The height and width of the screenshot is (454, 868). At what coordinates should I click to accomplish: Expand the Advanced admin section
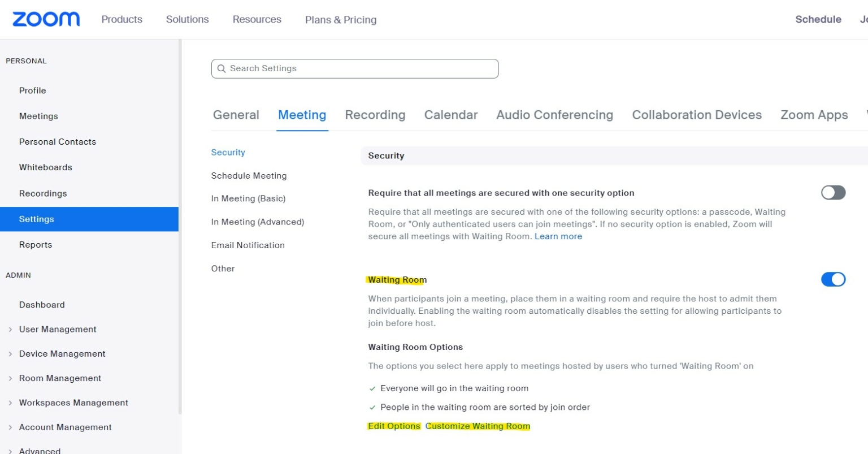39,449
